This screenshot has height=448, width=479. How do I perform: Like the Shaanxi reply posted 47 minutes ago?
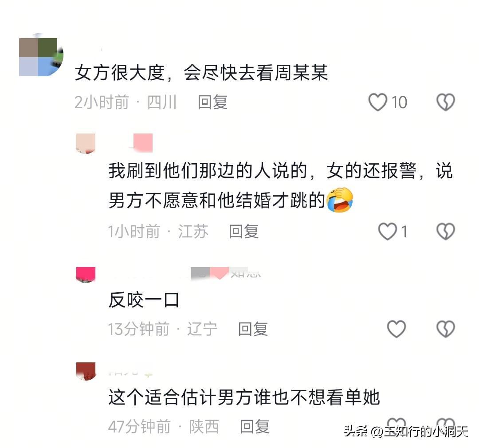click(x=397, y=423)
